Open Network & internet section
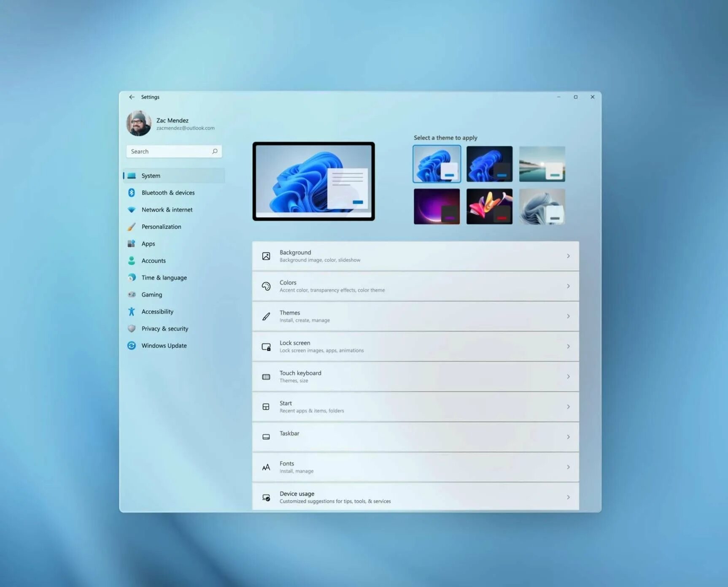 tap(167, 210)
